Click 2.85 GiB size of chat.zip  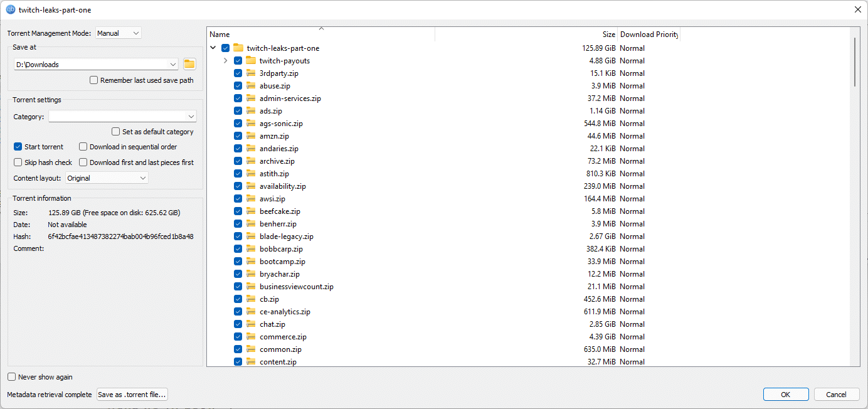pos(602,324)
